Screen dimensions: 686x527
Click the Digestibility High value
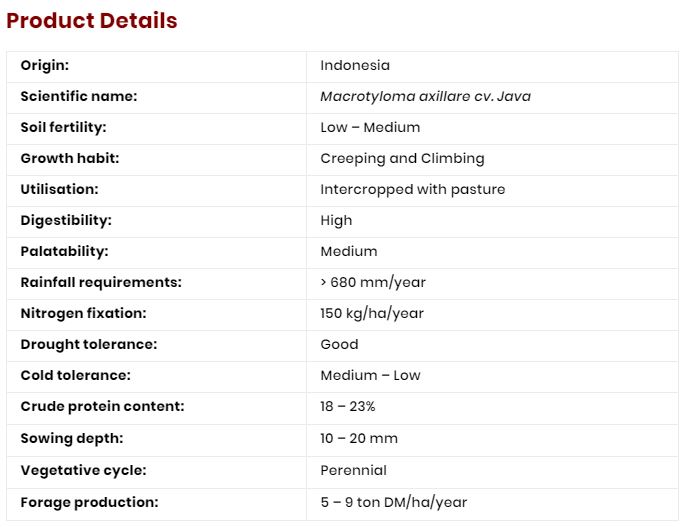pos(336,220)
